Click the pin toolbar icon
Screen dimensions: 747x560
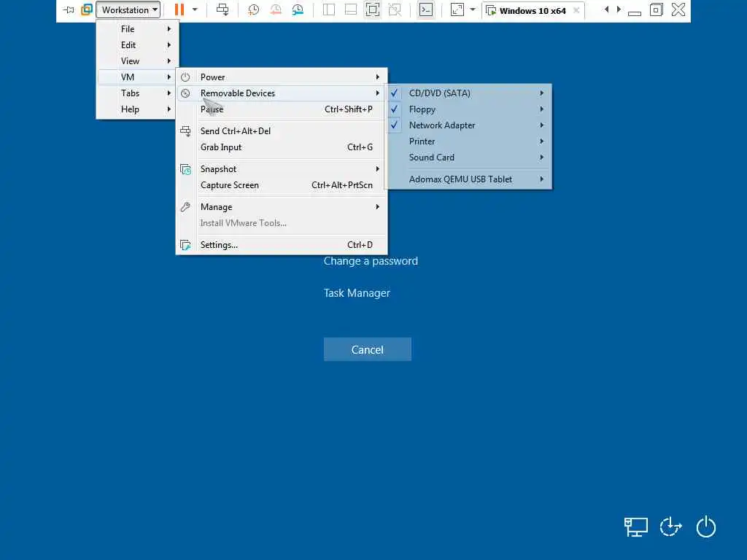click(69, 9)
